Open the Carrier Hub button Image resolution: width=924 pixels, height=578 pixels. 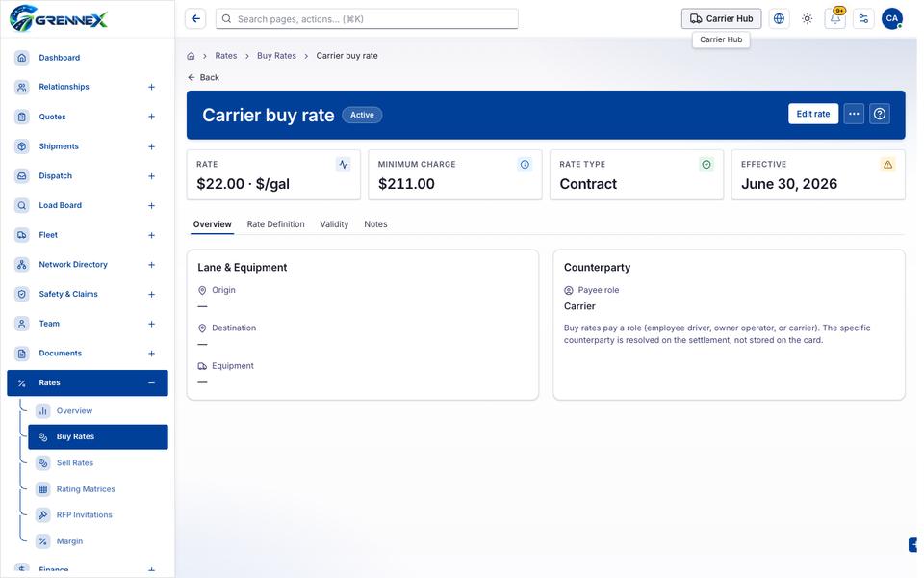pos(721,19)
